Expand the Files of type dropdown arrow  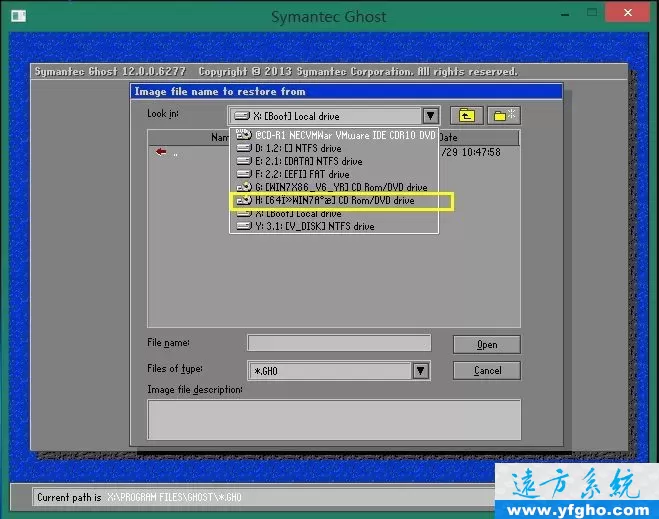(x=422, y=371)
